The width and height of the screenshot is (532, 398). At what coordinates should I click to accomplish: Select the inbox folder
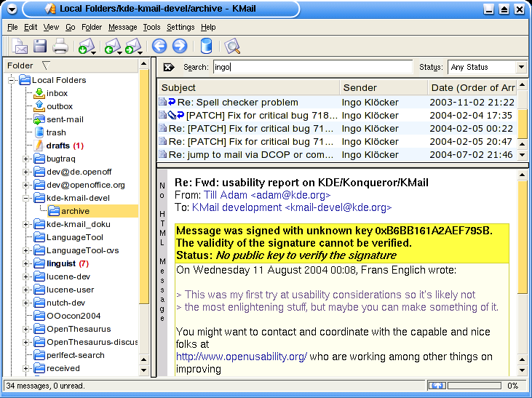coord(57,93)
